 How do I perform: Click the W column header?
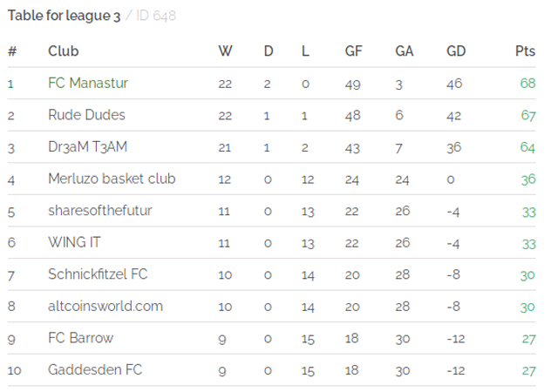pos(225,51)
